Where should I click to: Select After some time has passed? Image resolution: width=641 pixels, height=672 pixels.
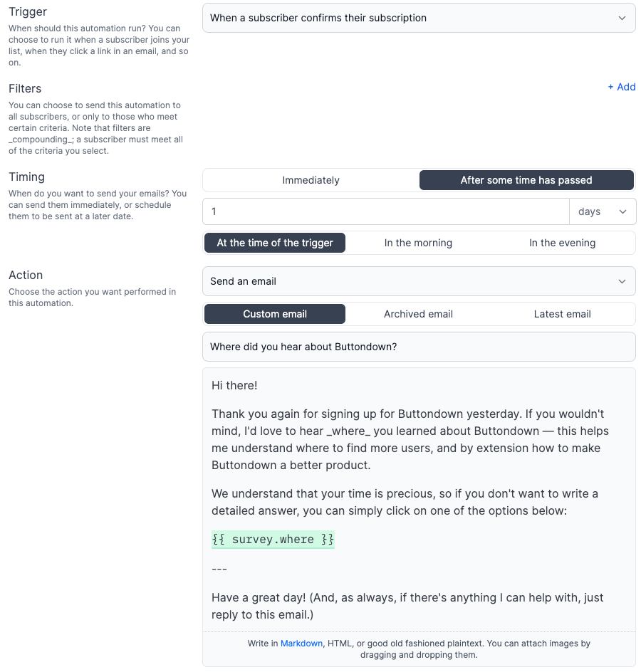click(x=526, y=180)
